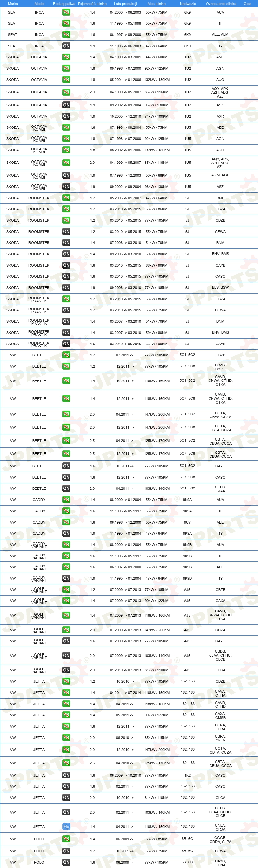Click the Pojemność silnika column header
Image resolution: width=258 pixels, height=868 pixels.
(92, 4)
